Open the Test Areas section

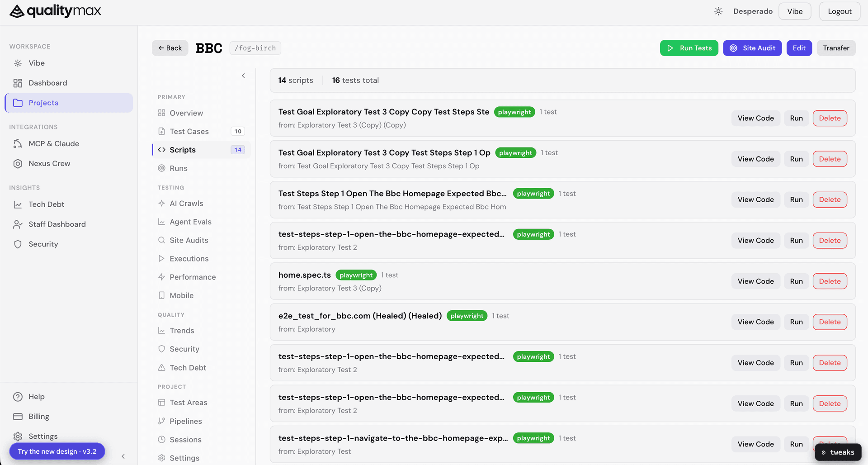[x=202, y=403]
